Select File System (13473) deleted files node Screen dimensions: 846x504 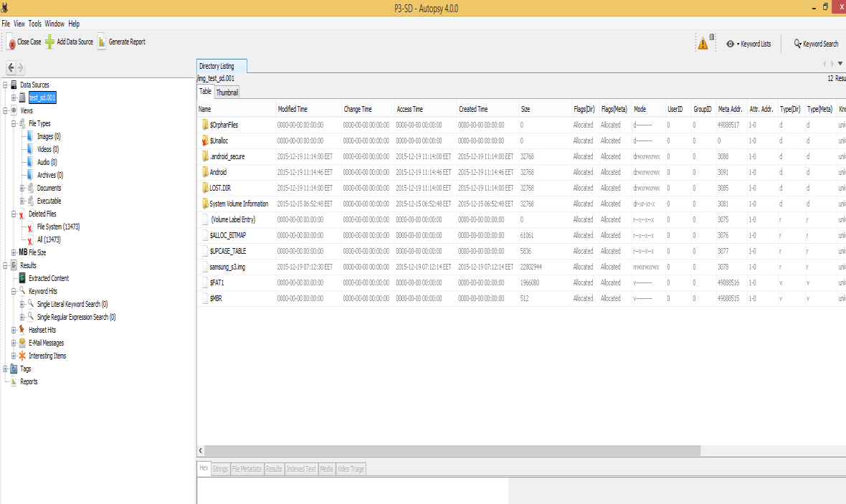[58, 227]
